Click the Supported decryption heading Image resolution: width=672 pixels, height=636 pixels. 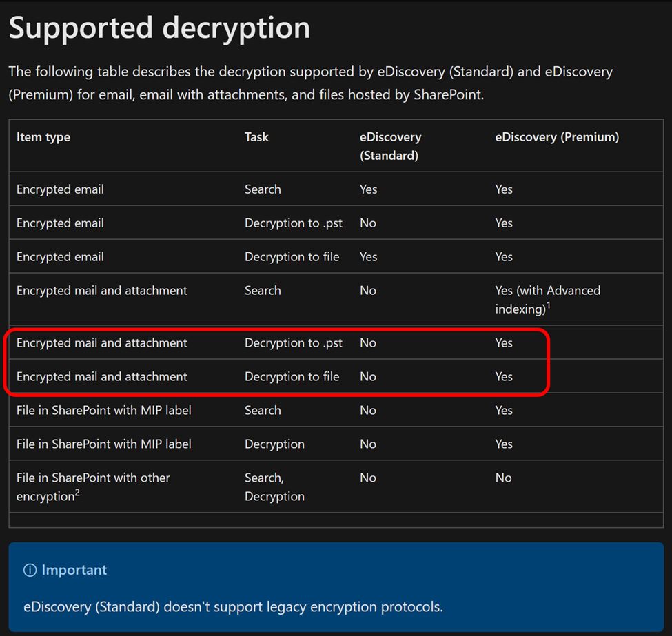pos(159,28)
